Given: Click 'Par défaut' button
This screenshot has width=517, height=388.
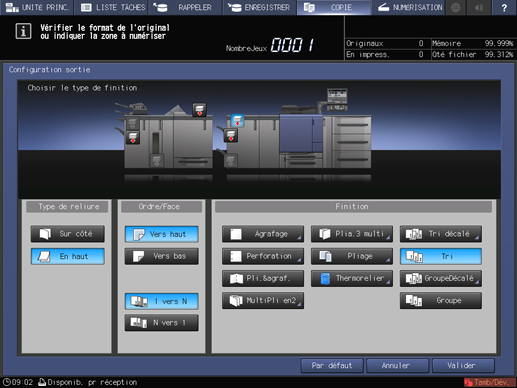Looking at the screenshot, I should point(332,366).
